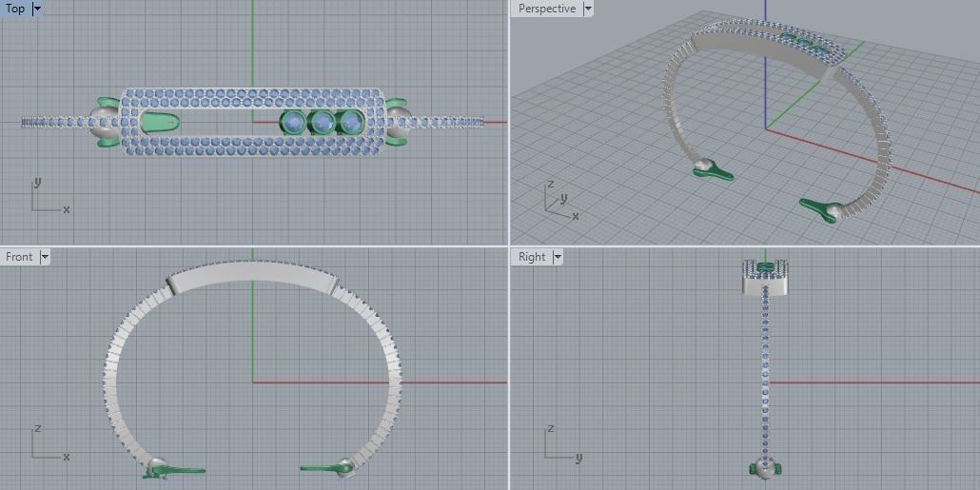Open the Perspective viewport dropdown arrow
Image resolution: width=980 pixels, height=490 pixels.
[x=587, y=9]
